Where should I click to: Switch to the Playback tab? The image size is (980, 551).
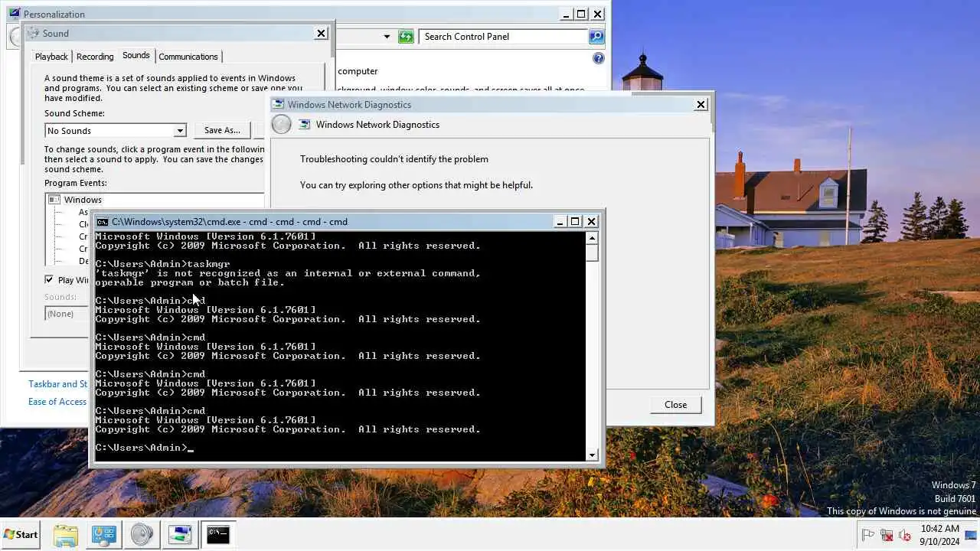pos(51,57)
